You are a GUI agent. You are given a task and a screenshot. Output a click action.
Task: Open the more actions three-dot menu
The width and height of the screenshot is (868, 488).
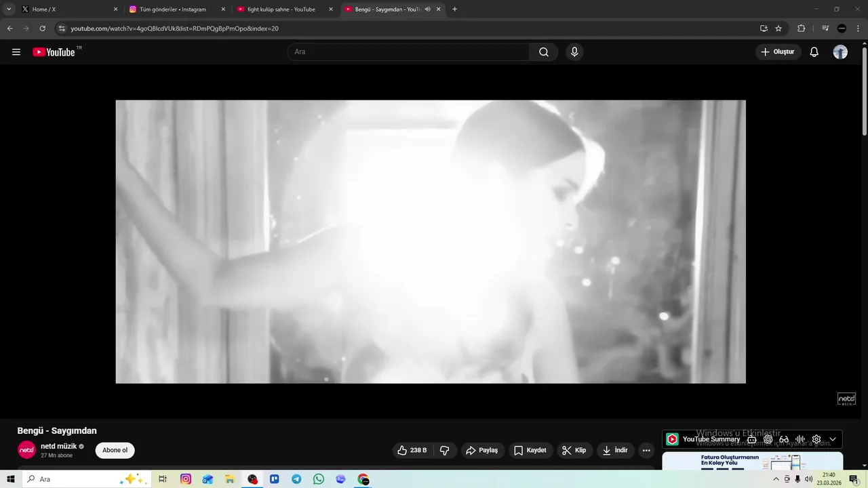pos(646,450)
